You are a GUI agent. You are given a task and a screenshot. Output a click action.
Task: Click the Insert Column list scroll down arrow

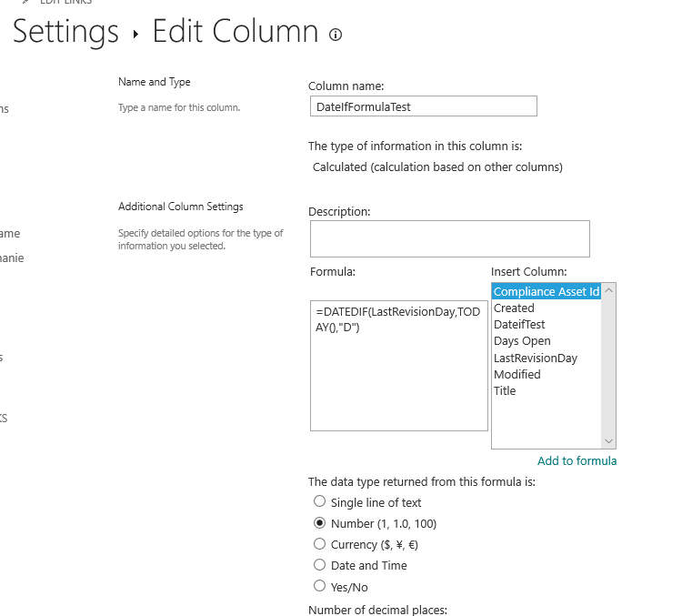(x=608, y=441)
